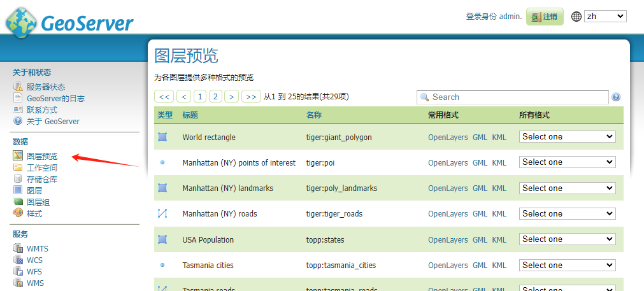Open 工作空间 workspaces page
The width and height of the screenshot is (644, 291).
pos(42,168)
